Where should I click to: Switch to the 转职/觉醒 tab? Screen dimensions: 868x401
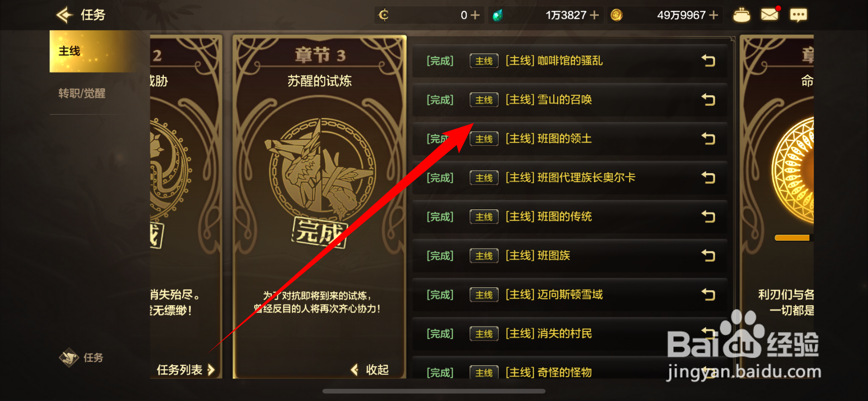click(82, 93)
